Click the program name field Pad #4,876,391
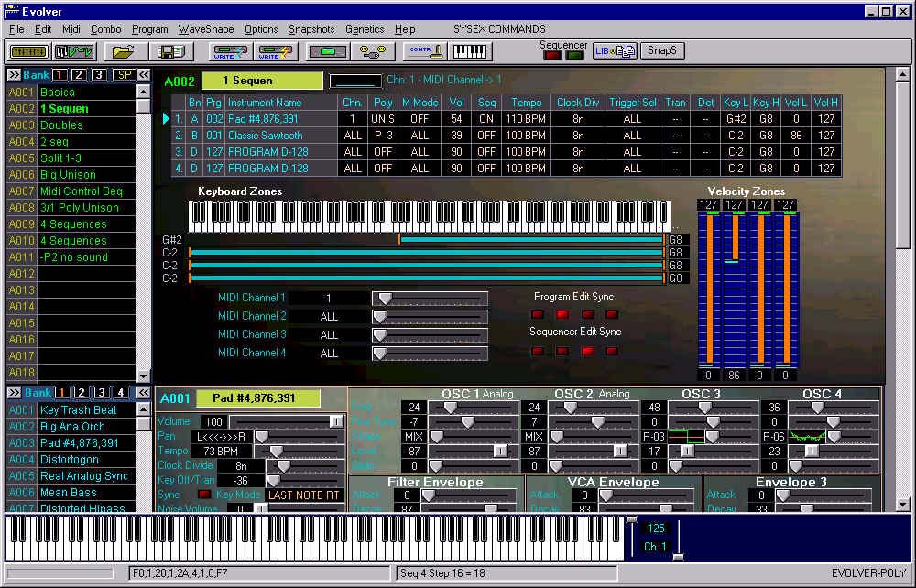Viewport: 916px width, 588px height. 257,398
